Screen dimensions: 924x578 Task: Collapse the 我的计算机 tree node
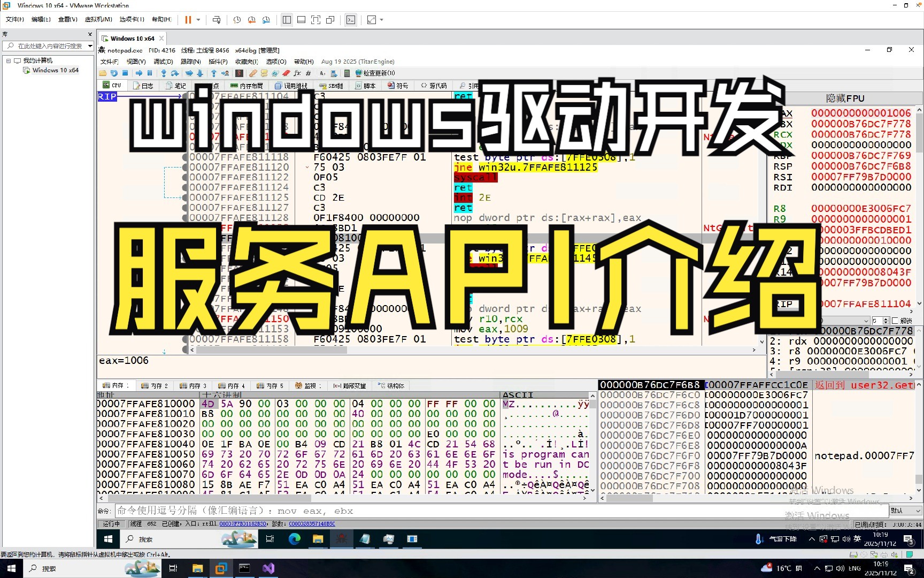pyautogui.click(x=9, y=60)
